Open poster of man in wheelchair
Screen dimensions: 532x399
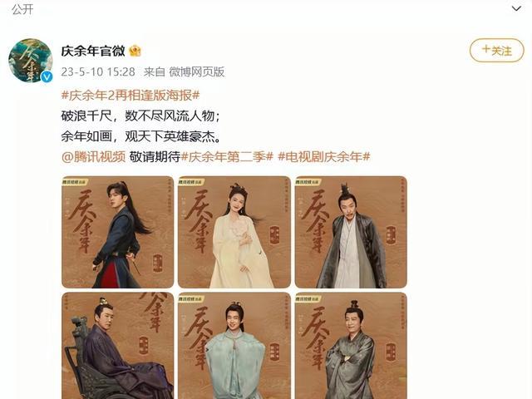pos(117,346)
